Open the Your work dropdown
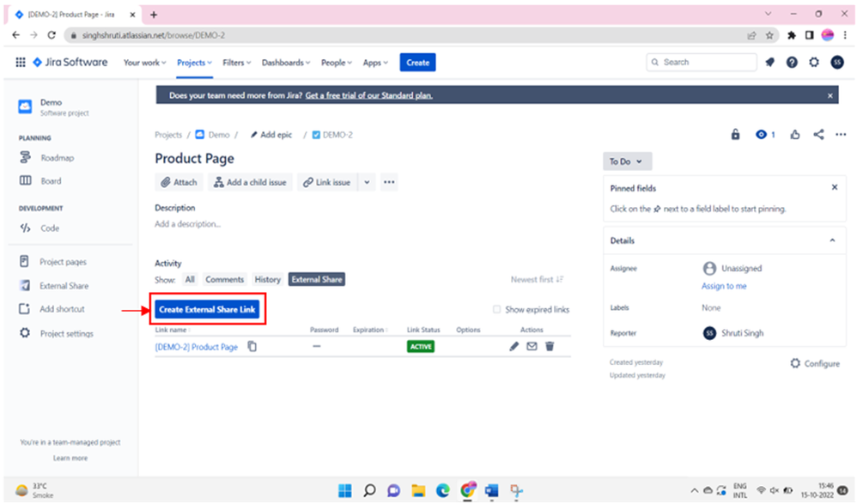This screenshot has height=504, width=857. [145, 63]
